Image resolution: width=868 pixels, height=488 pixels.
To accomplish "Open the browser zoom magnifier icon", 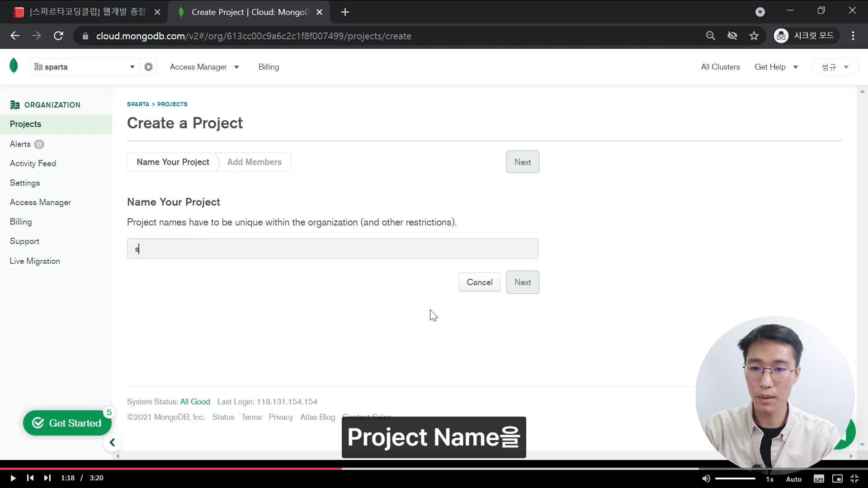I will coord(711,36).
